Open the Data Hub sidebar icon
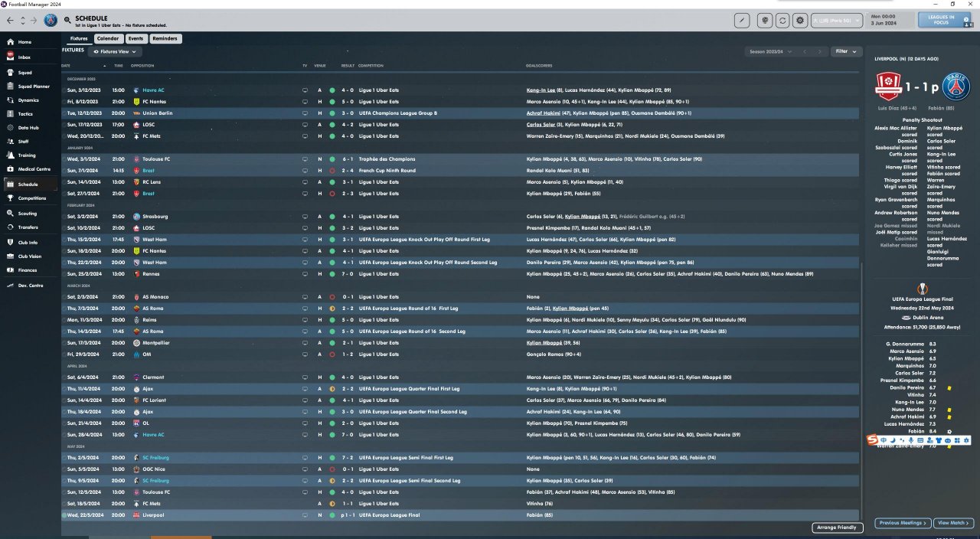980x539 pixels. [x=10, y=128]
